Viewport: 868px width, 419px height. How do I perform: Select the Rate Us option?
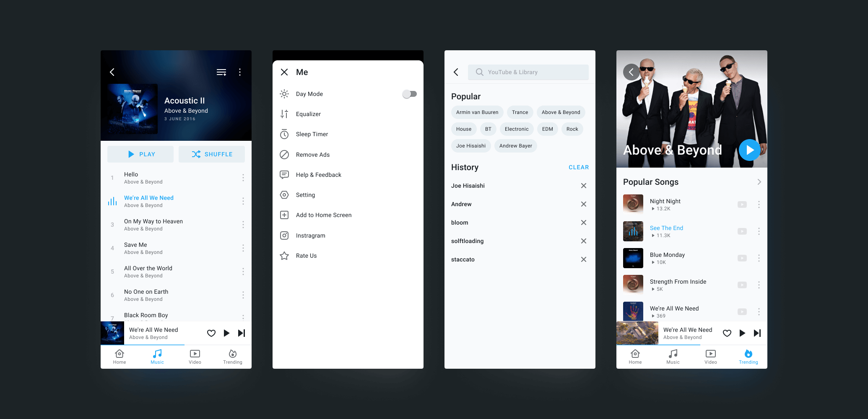348,256
